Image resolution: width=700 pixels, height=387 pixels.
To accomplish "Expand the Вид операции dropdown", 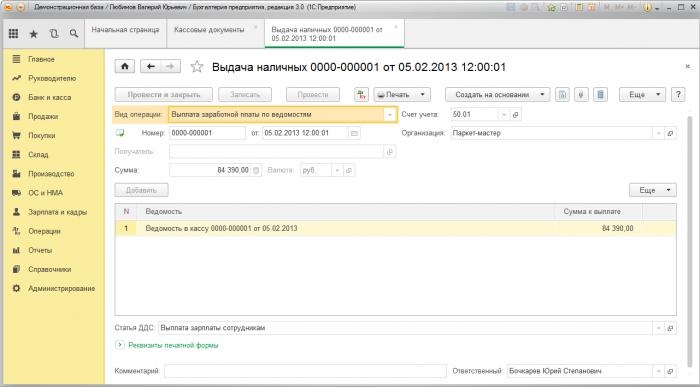I will [390, 115].
